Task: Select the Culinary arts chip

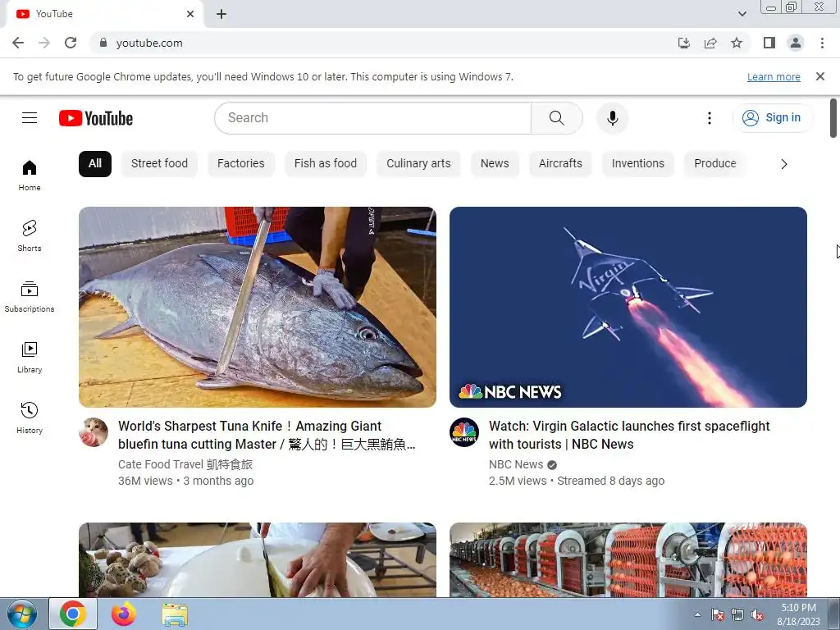Action: (x=418, y=164)
